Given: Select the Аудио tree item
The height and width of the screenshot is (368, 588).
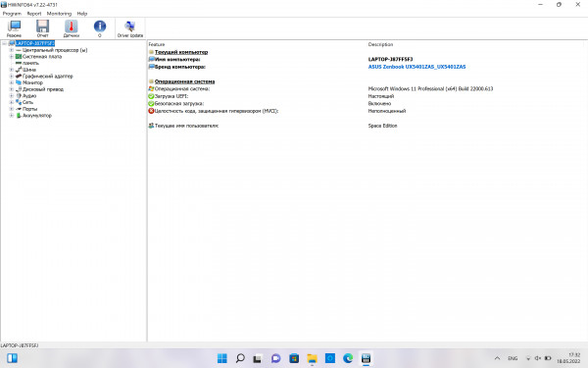Looking at the screenshot, I should 29,96.
